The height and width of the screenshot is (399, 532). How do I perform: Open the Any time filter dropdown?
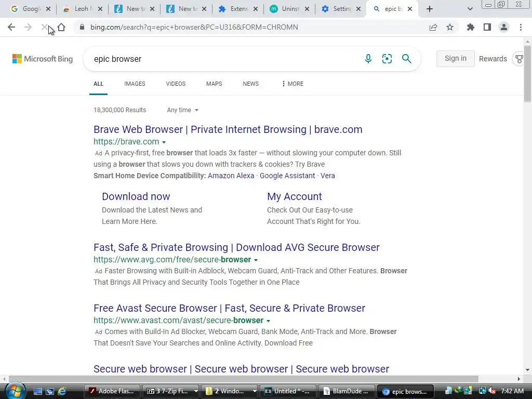coord(182,110)
